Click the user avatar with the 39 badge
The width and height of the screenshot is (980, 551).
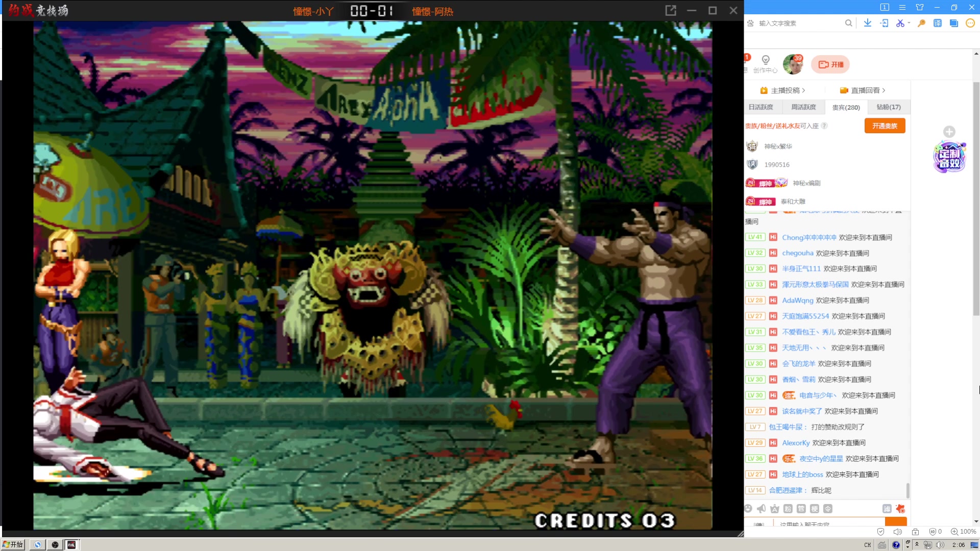[x=793, y=64]
